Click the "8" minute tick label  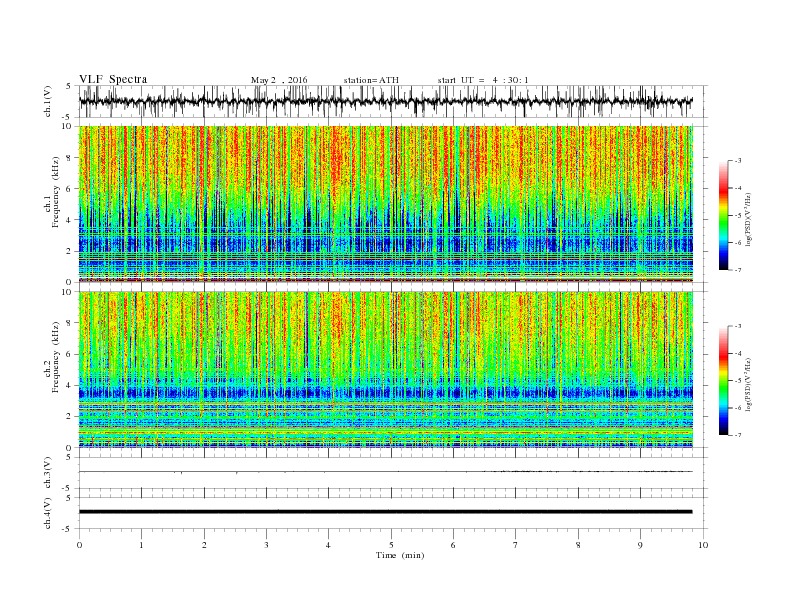[578, 545]
